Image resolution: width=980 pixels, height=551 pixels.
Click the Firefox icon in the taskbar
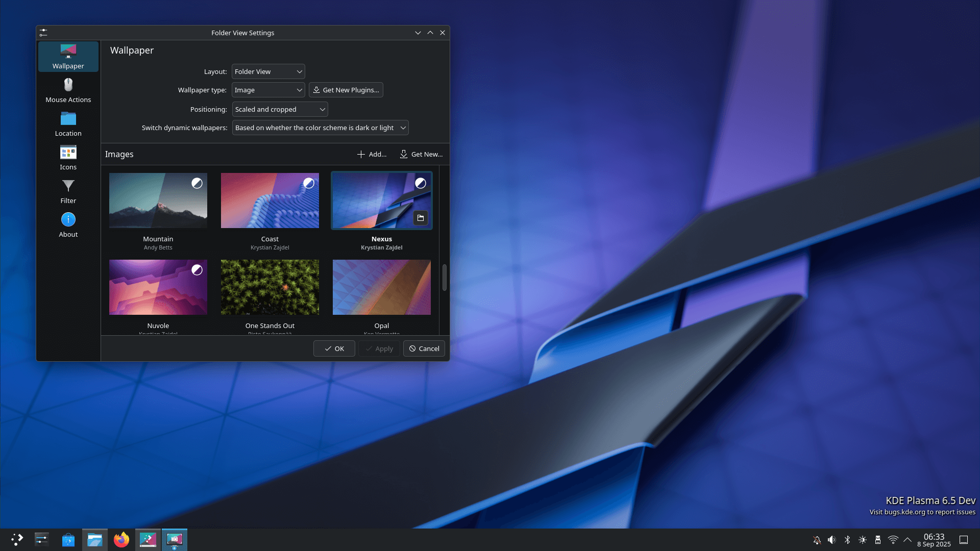[x=121, y=540]
